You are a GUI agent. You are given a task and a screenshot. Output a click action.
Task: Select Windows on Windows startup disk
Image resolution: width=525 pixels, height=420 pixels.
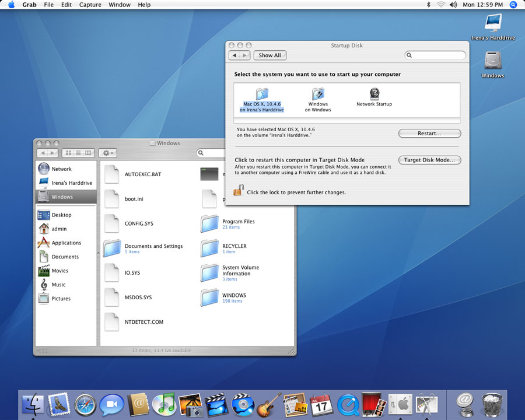pos(318,100)
